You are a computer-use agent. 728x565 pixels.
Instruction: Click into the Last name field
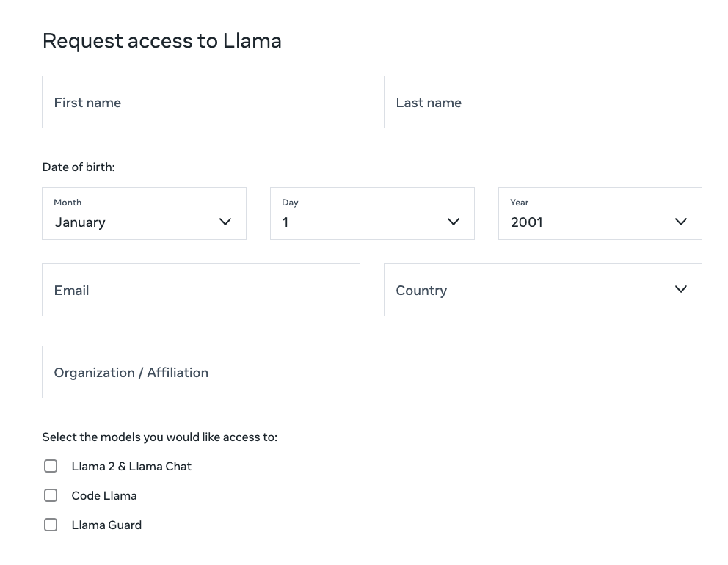[x=542, y=102]
